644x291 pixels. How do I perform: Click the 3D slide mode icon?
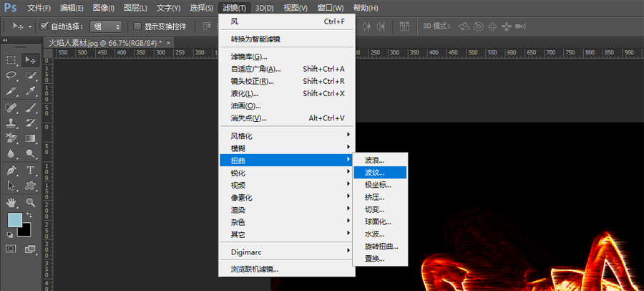point(506,27)
